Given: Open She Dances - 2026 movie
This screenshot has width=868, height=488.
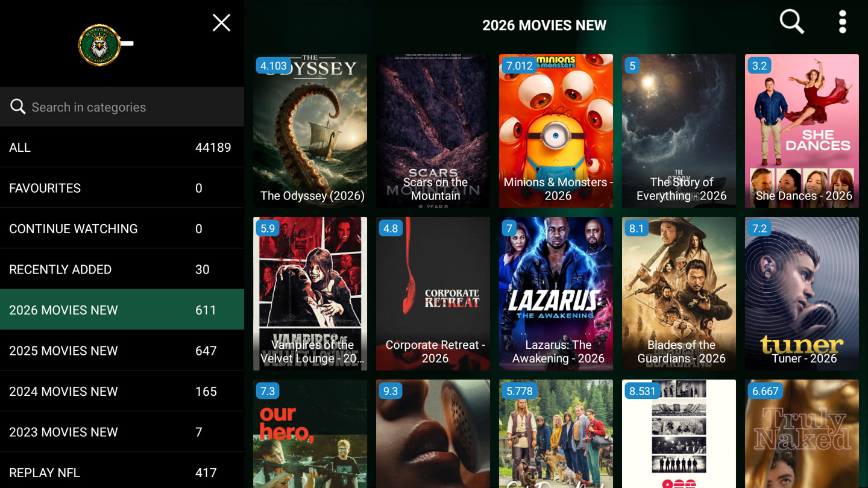Looking at the screenshot, I should point(802,131).
